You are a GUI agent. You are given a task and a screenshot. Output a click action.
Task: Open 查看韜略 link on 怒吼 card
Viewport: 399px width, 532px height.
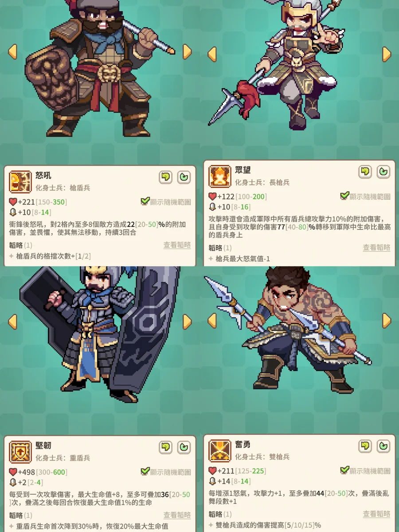[177, 245]
